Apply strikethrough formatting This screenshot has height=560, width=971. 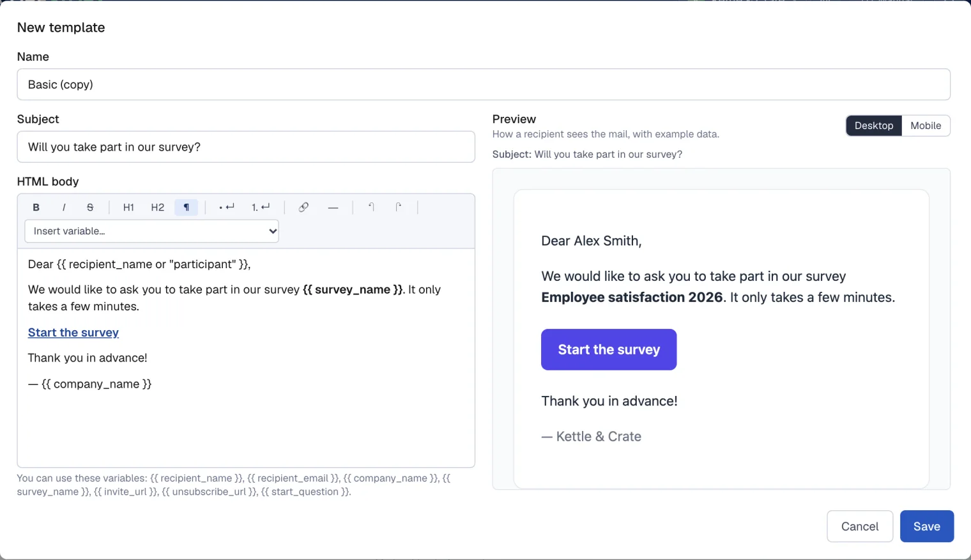click(90, 208)
